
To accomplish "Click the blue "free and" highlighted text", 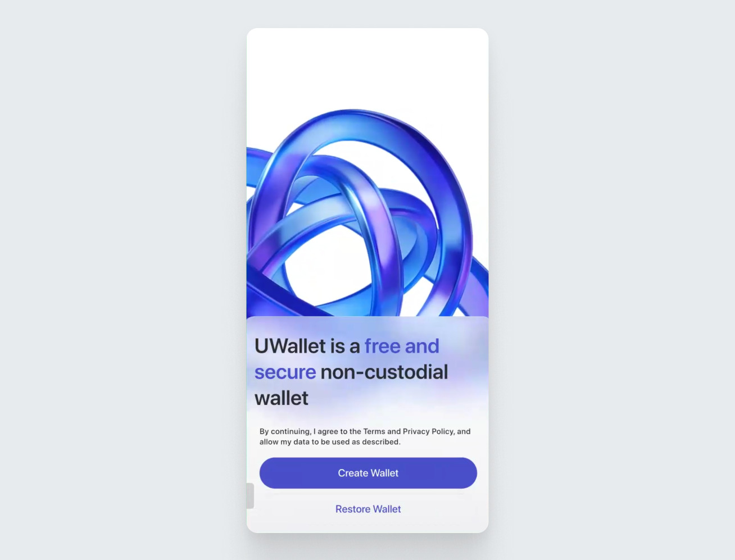I will (x=402, y=346).
